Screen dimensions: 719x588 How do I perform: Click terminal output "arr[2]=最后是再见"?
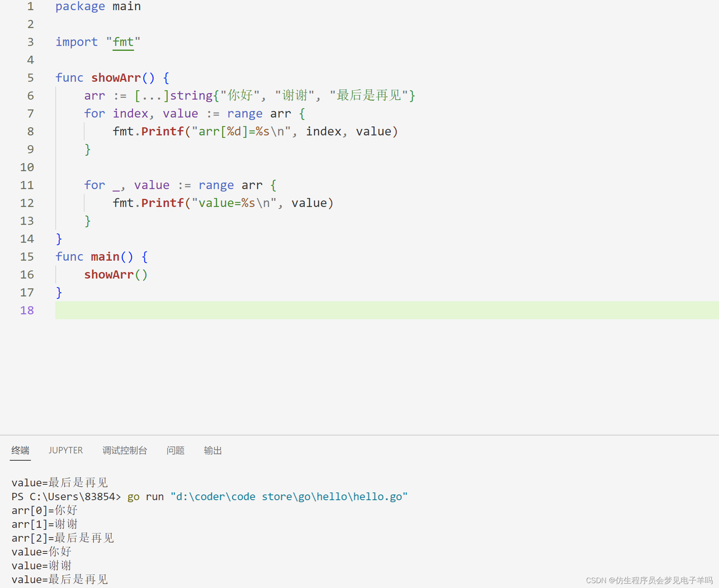pos(63,538)
